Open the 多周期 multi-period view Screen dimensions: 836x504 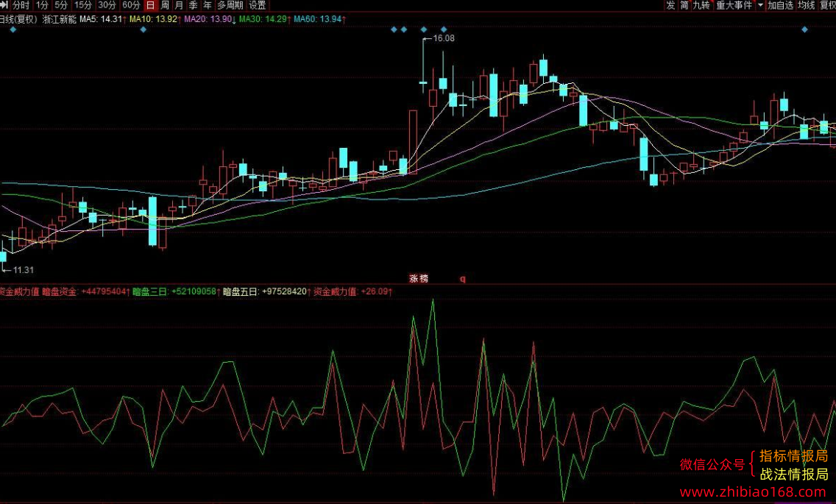230,5
